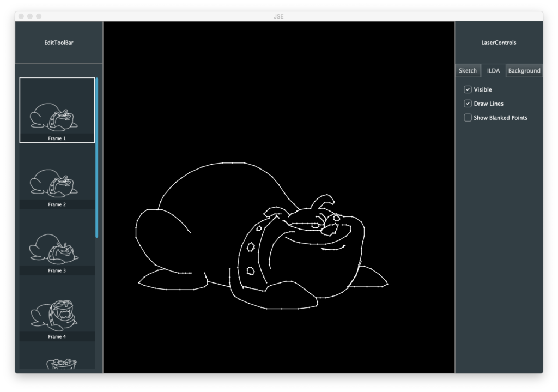Click the 'Frame 2' caption label
Screen dimensions: 558x392
(57, 204)
